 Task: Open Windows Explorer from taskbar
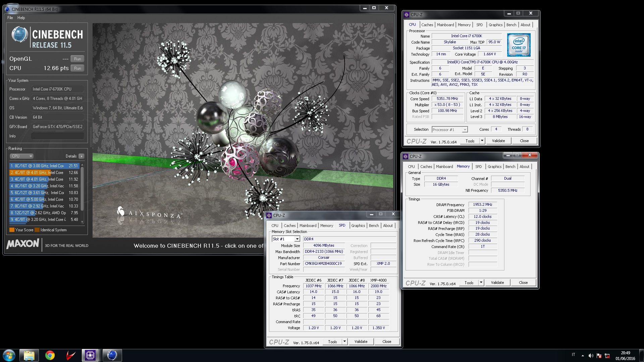[29, 355]
